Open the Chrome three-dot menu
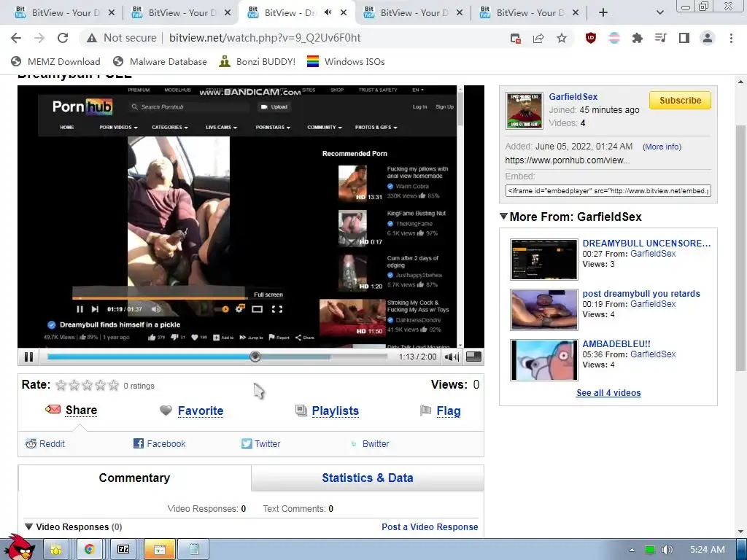Screen dimensions: 747x560 click(x=731, y=38)
